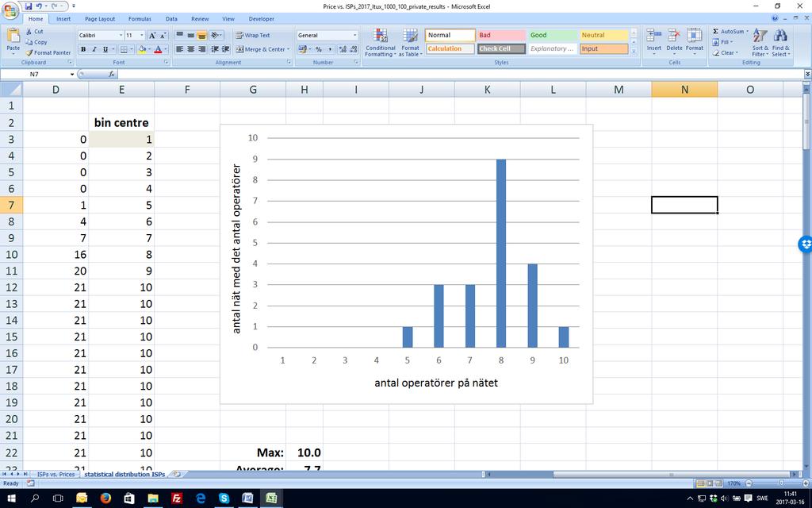Expand the Name Box dropdown
Image resolution: width=812 pixels, height=508 pixels.
tap(72, 74)
